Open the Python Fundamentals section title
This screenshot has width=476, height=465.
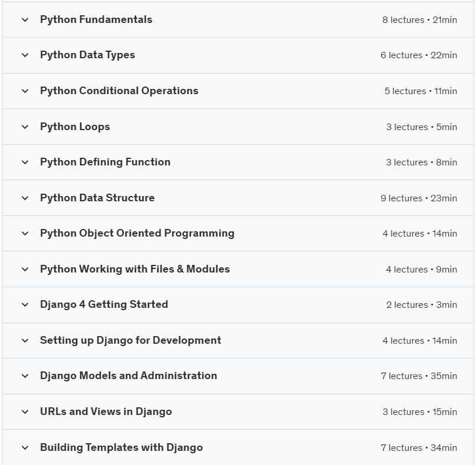[96, 19]
